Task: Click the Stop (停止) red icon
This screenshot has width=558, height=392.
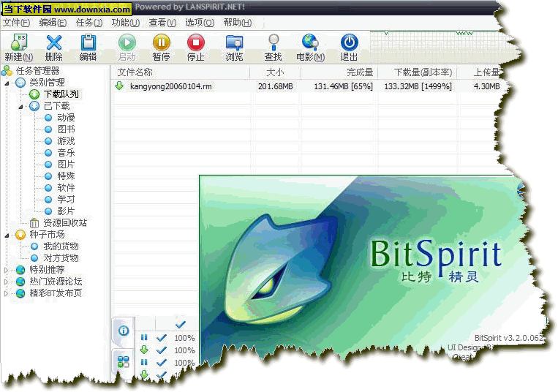Action: tap(196, 42)
